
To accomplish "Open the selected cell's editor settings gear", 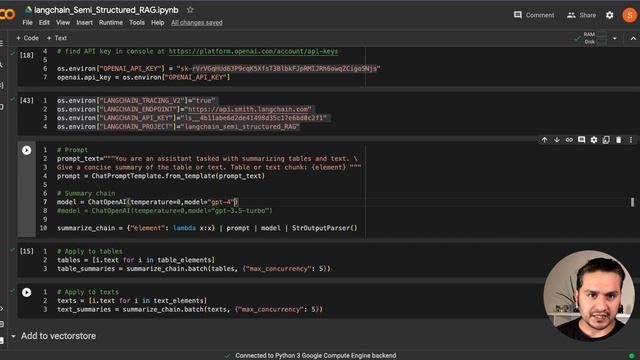I will coord(593,140).
